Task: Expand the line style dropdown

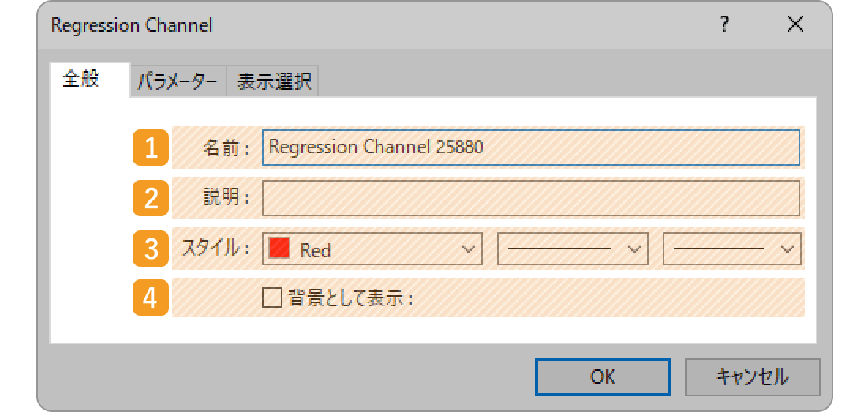Action: tap(573, 249)
